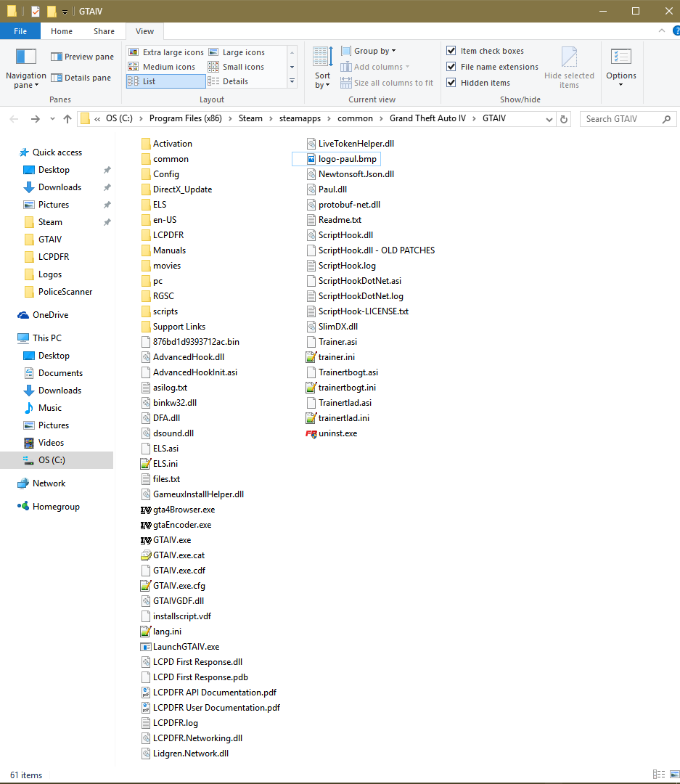
Task: Click the Music note icon in sidebar
Action: pyautogui.click(x=29, y=408)
